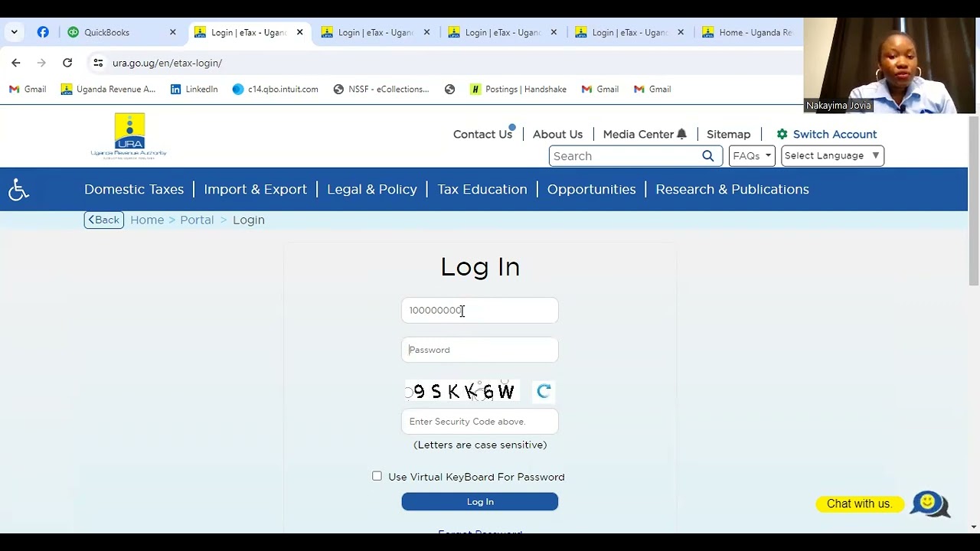Open the Opportunities menu
The width and height of the screenshot is (980, 551).
coord(591,189)
